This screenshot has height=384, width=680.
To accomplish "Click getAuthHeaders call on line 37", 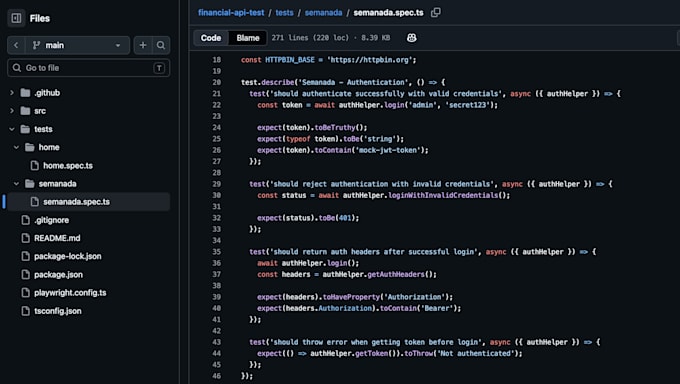I will pyautogui.click(x=396, y=274).
